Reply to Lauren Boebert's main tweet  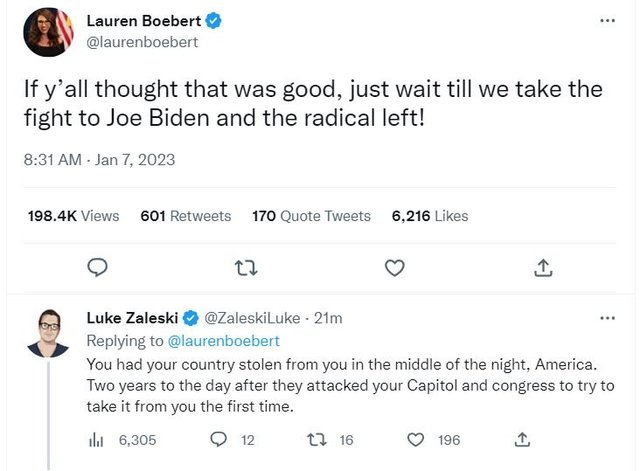tap(98, 268)
